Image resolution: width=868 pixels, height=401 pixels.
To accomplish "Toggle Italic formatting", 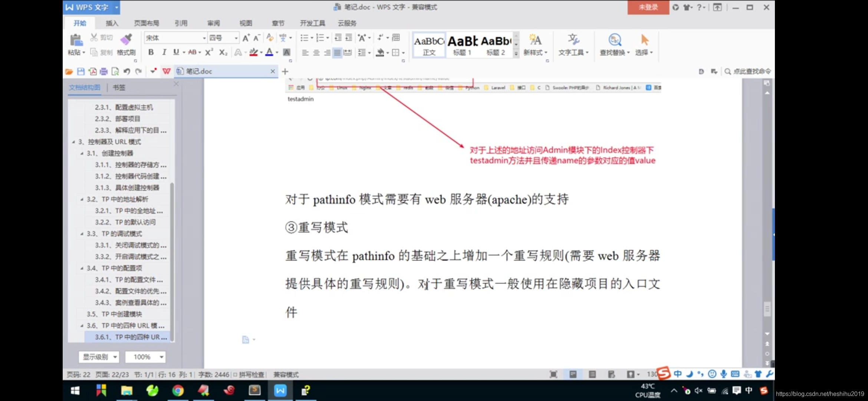I will tap(164, 52).
